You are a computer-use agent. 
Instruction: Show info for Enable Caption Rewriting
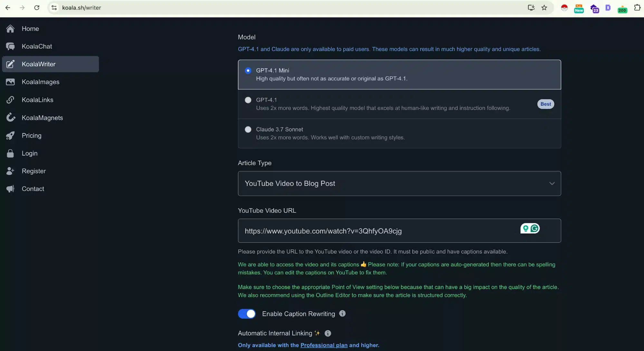[x=342, y=313]
